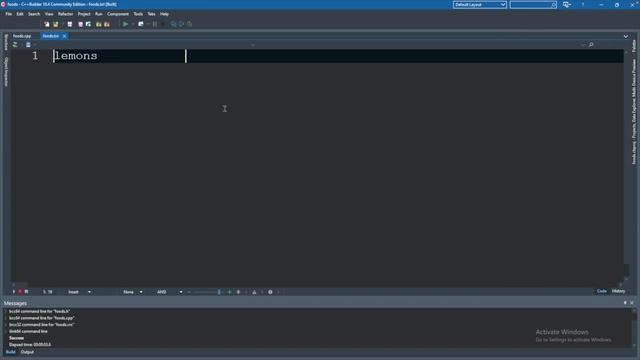Viewport: 640px width, 360px height.
Task: Select the Success line in Messages
Action: point(16,338)
